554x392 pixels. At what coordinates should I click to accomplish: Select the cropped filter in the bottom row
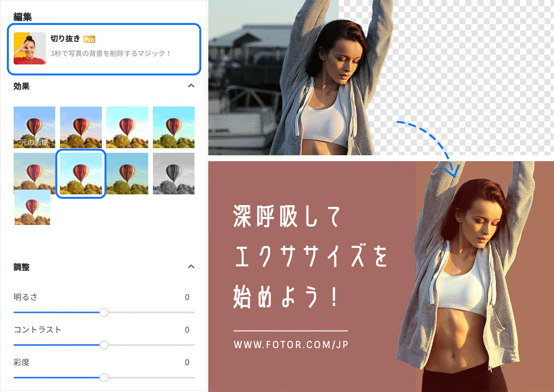(x=32, y=207)
